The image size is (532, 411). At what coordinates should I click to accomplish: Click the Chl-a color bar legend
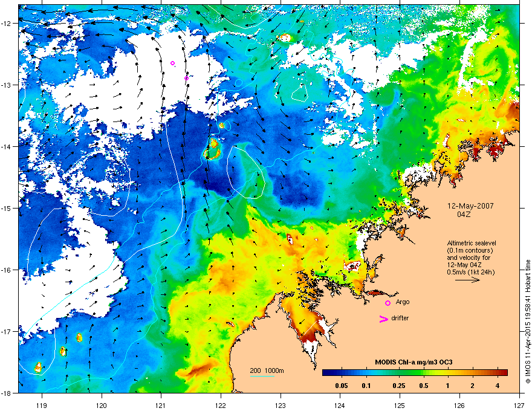415,372
